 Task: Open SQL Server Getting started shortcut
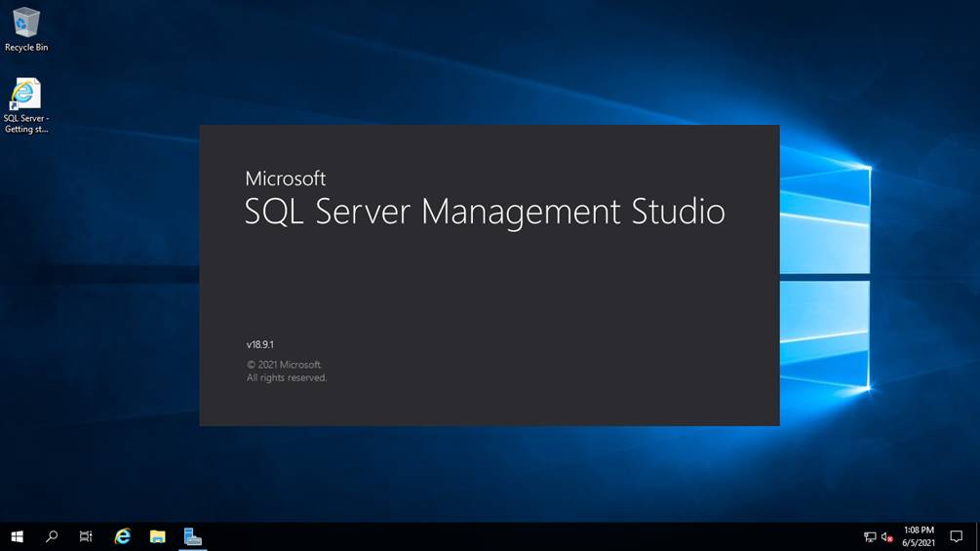point(25,105)
